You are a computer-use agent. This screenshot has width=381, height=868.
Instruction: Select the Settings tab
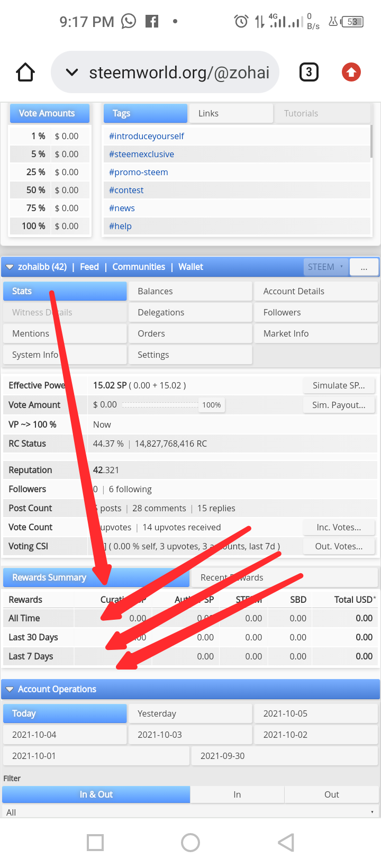[x=190, y=355]
